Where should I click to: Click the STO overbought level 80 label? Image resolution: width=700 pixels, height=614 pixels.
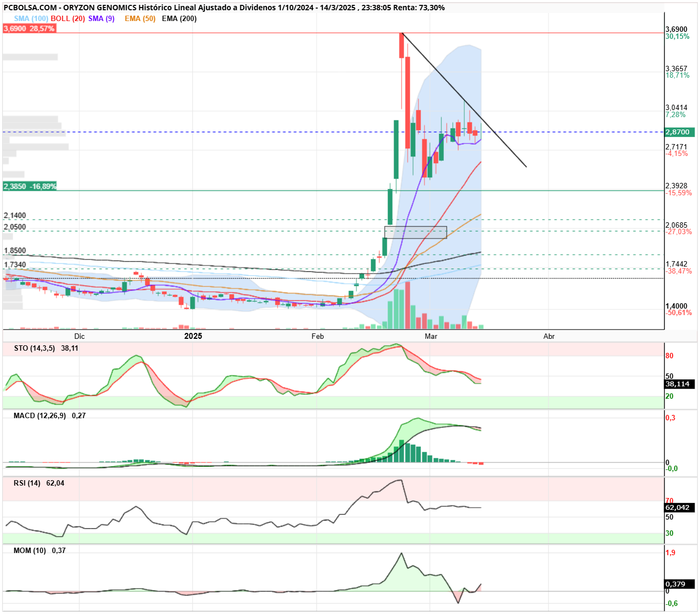point(669,356)
